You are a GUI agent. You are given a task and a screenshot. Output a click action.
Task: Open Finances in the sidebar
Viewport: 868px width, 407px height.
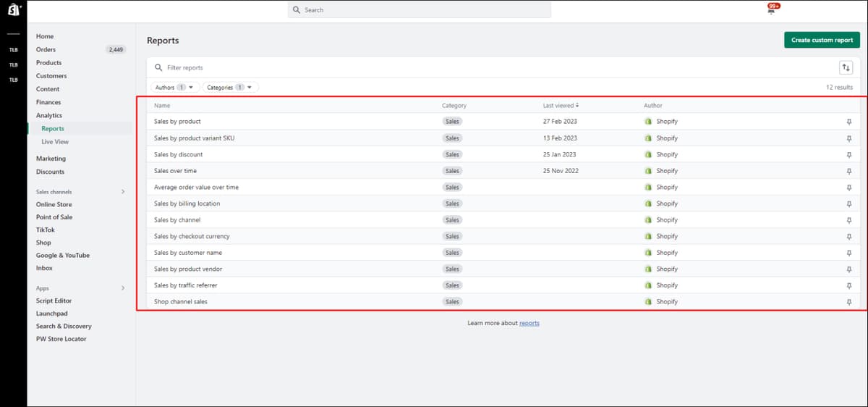[x=48, y=102]
